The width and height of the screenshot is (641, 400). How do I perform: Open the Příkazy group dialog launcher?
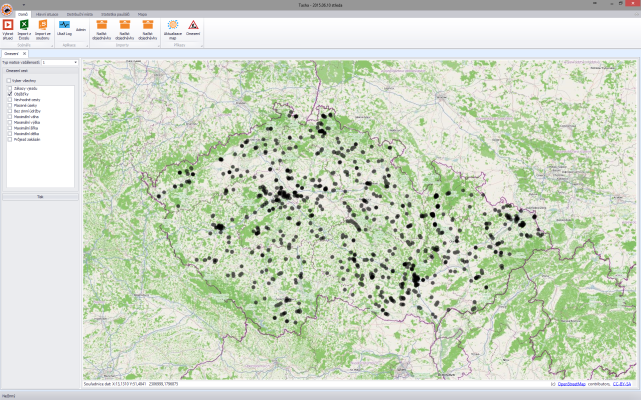pyautogui.click(x=202, y=46)
